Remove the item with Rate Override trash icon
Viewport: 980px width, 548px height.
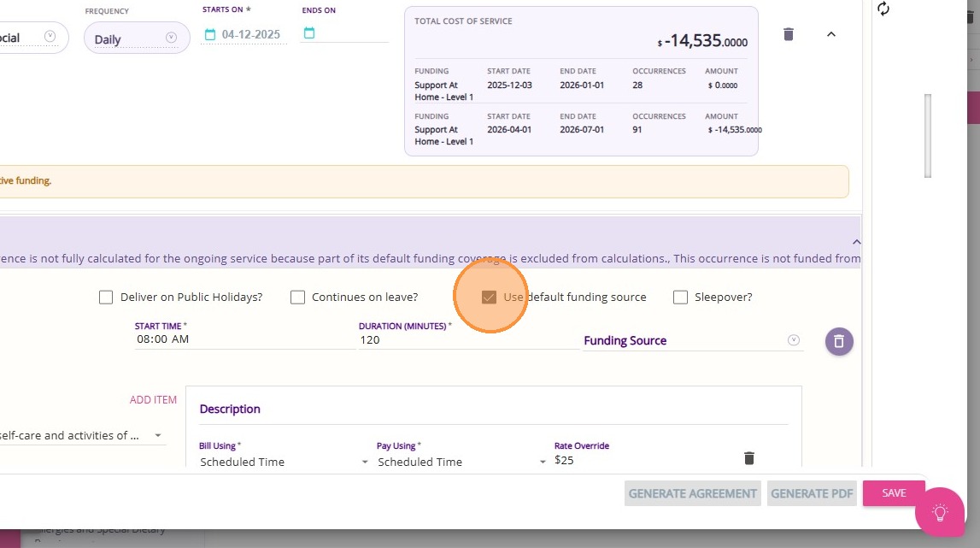tap(749, 458)
